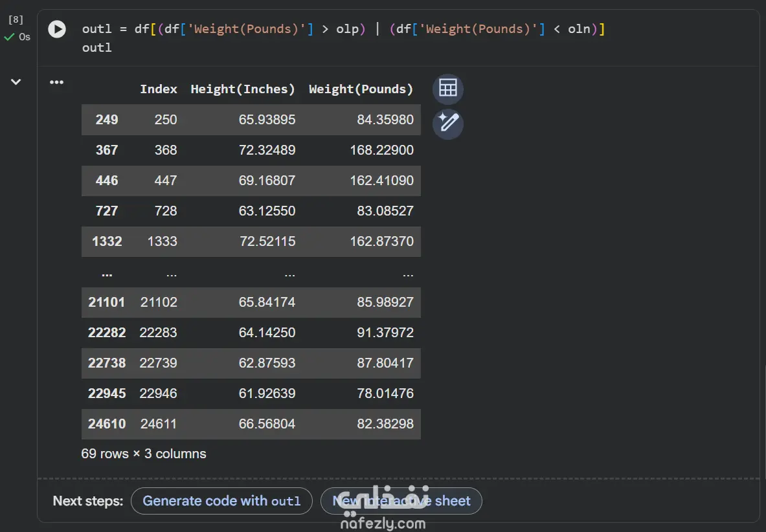Select row label 446

point(106,181)
